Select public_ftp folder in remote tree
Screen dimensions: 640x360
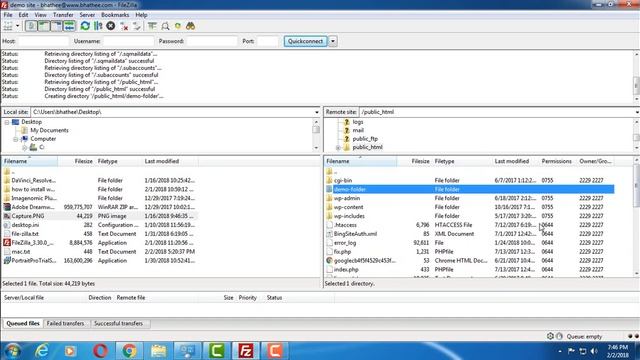point(365,139)
